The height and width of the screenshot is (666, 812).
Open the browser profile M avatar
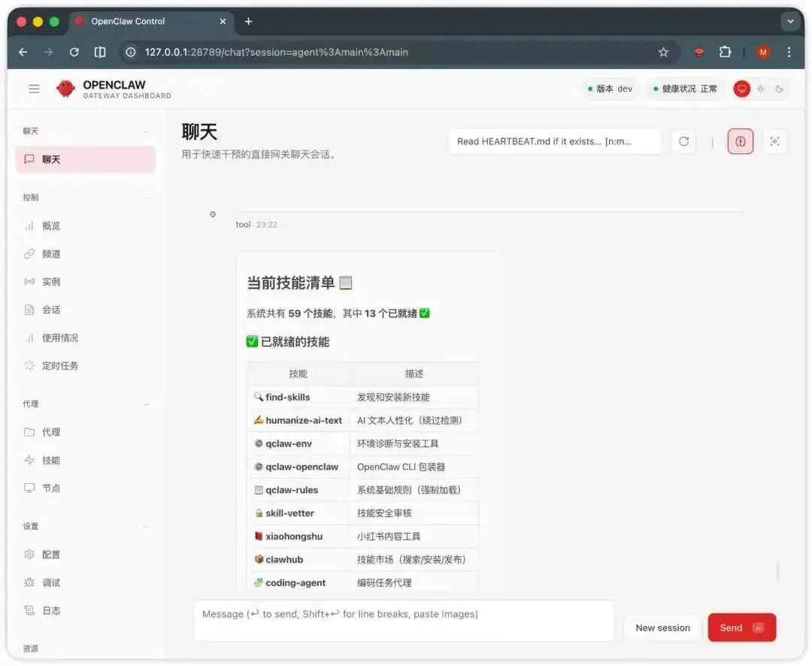pos(763,52)
